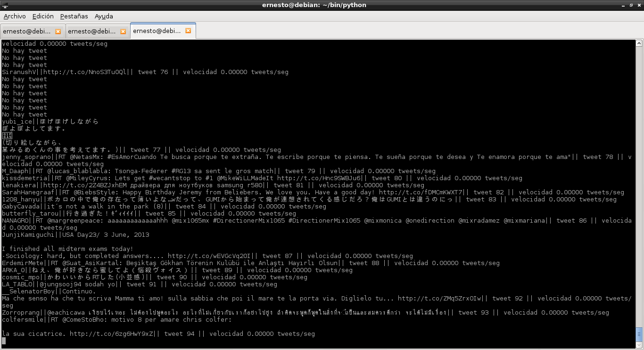Close the terminal window
644x350 pixels.
pyautogui.click(x=639, y=5)
